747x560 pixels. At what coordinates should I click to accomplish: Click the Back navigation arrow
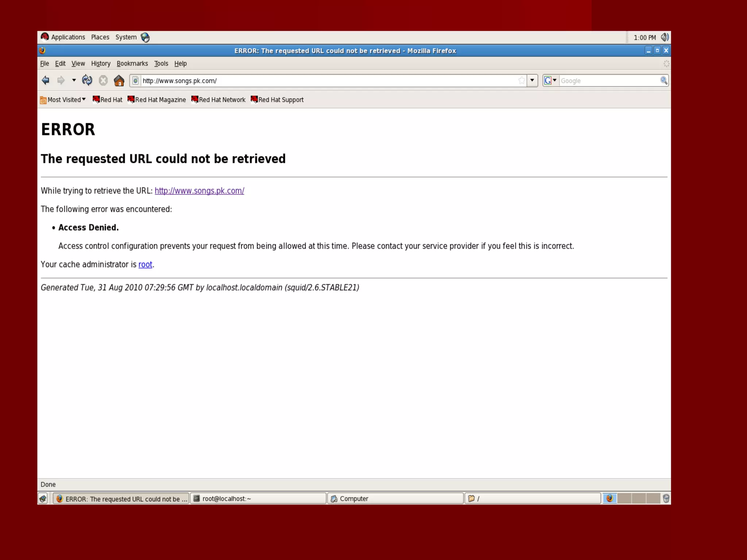tap(46, 80)
